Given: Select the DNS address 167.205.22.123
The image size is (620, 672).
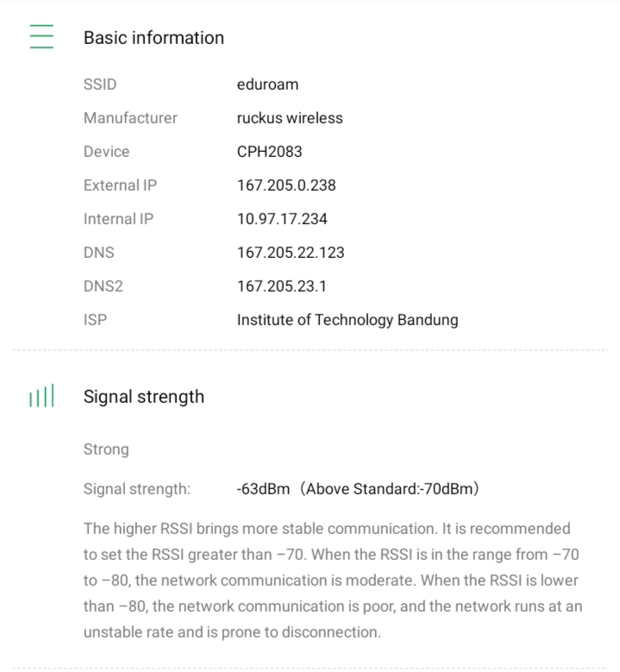Looking at the screenshot, I should coord(291,253).
